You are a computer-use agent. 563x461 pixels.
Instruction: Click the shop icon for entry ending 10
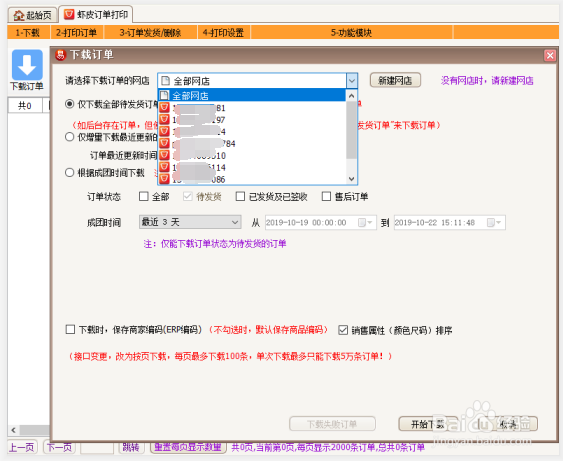164,155
